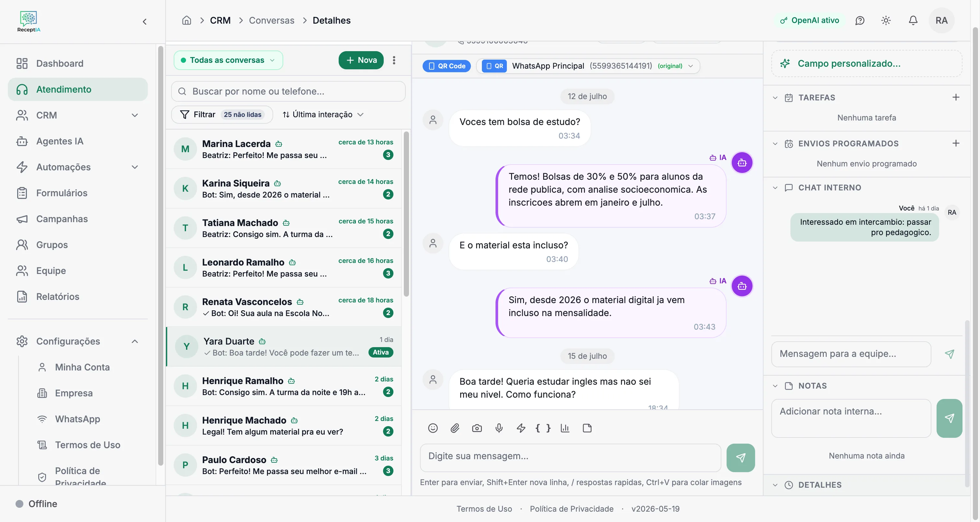Open Termos de Uso footer link
The height and width of the screenshot is (522, 980).
pyautogui.click(x=484, y=509)
